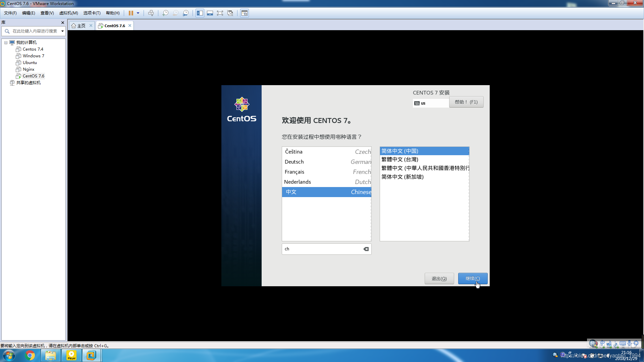Open the Windows Start menu

[9, 355]
